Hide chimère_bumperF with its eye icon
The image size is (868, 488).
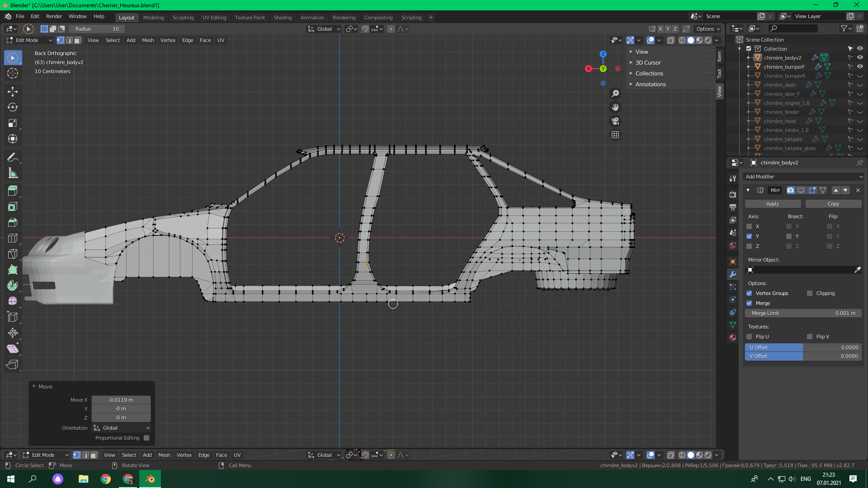point(860,66)
